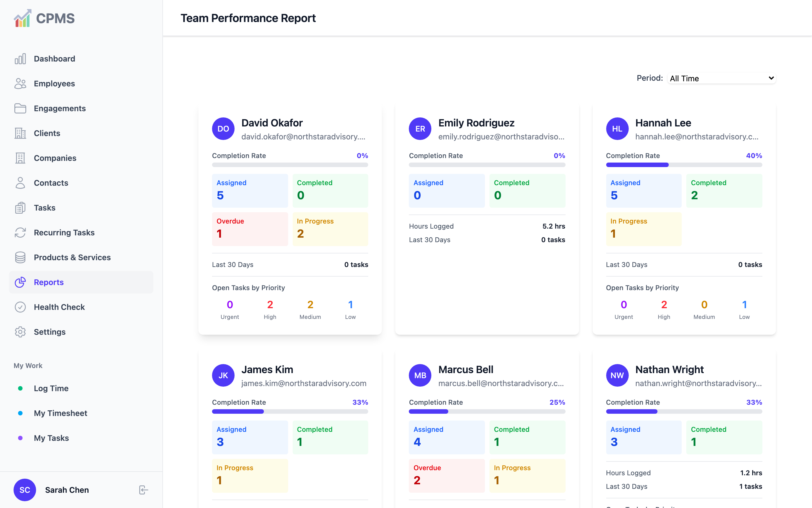This screenshot has height=508, width=812.
Task: Click the My Work section heading
Action: coord(28,365)
